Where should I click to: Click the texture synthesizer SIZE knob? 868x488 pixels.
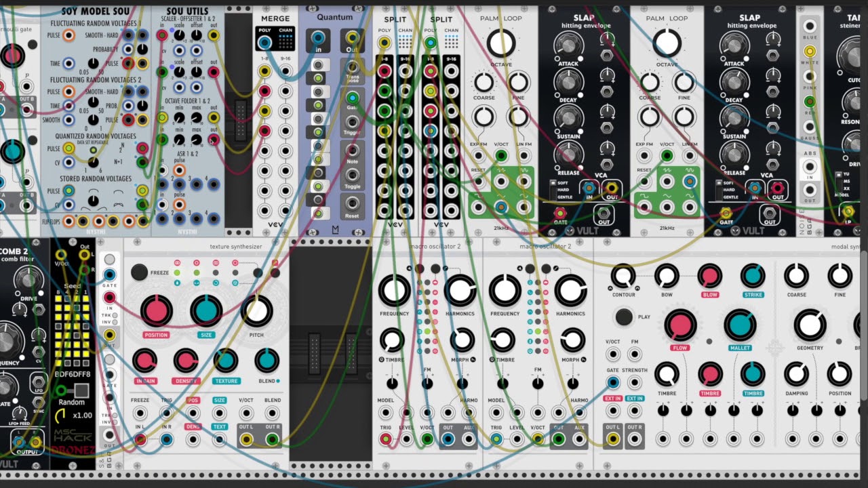206,311
